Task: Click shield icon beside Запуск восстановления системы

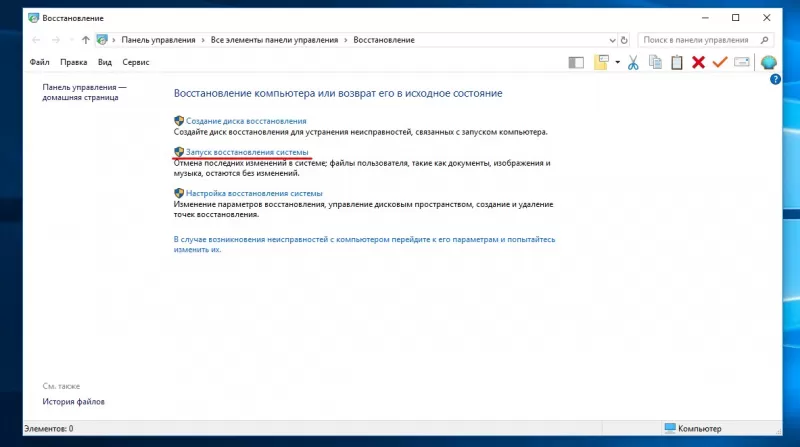Action: pyautogui.click(x=179, y=152)
